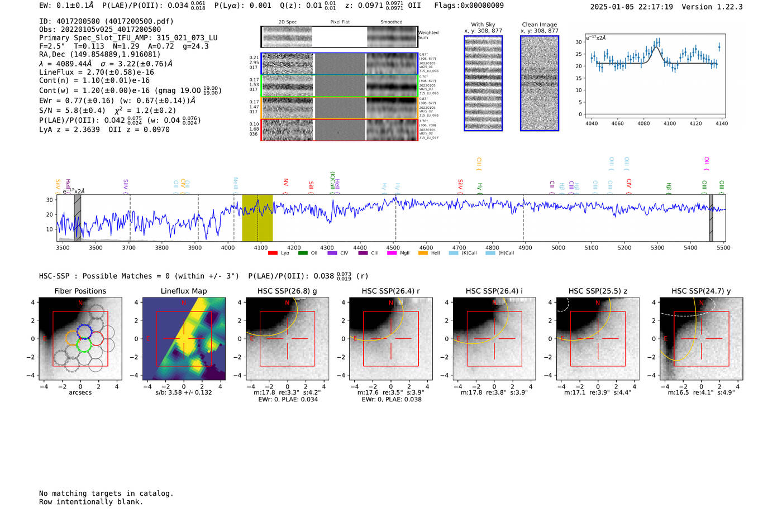Click the purple CII line marker

(552, 187)
